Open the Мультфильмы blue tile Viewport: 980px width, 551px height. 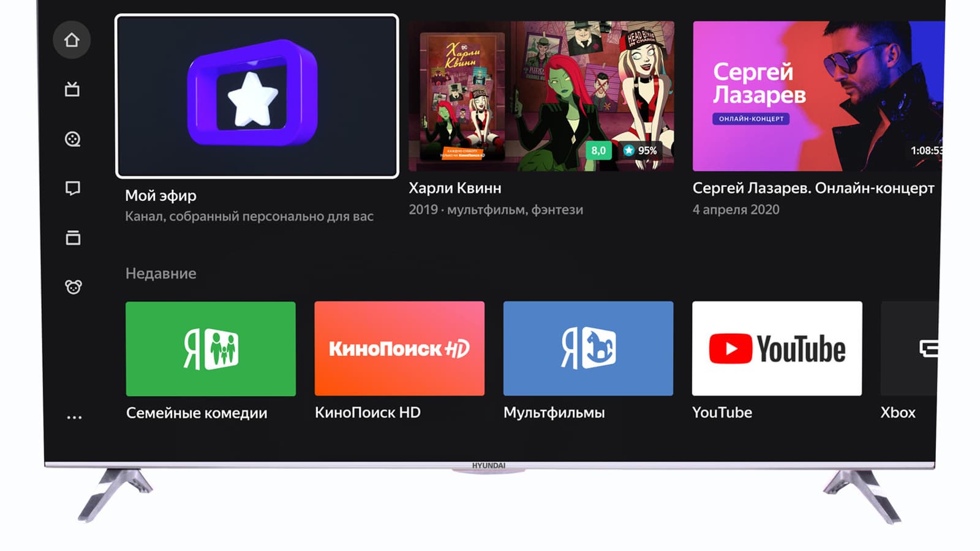coord(588,348)
